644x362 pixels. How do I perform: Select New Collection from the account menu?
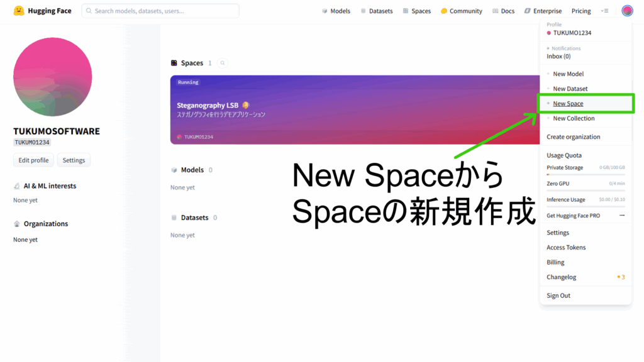tap(572, 118)
